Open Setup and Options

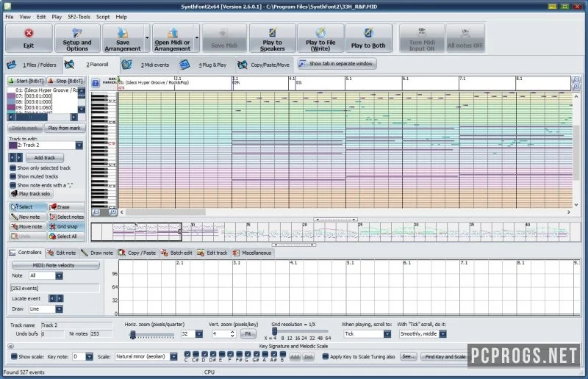(77, 38)
